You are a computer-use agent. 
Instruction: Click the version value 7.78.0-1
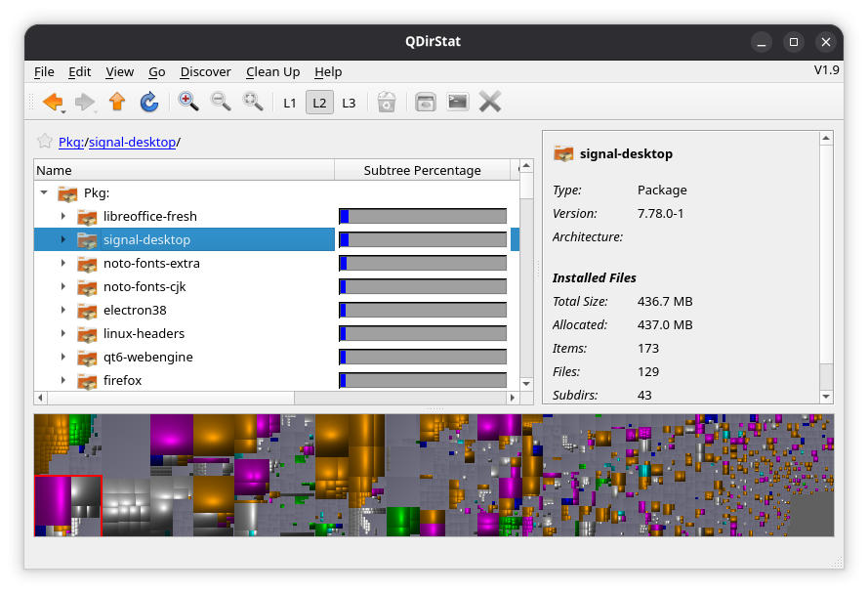[660, 213]
